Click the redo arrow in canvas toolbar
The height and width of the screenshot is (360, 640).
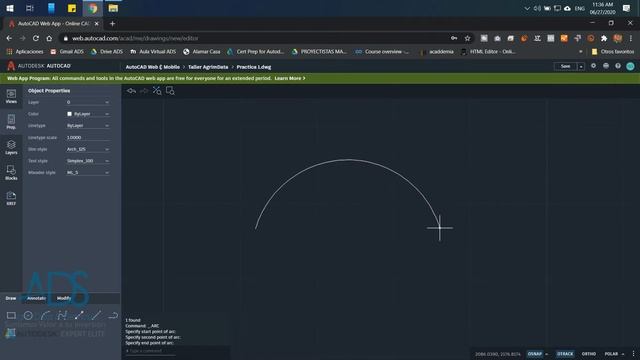coord(144,91)
